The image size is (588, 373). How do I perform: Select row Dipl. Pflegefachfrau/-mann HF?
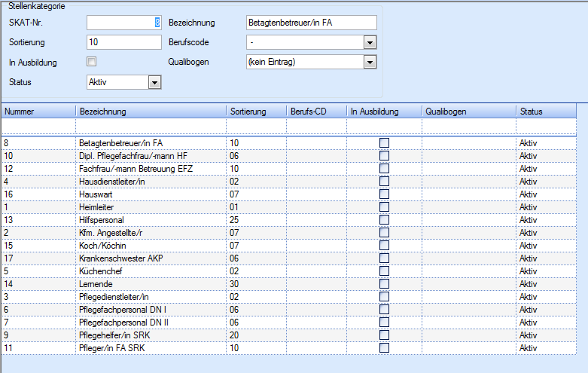pyautogui.click(x=289, y=156)
